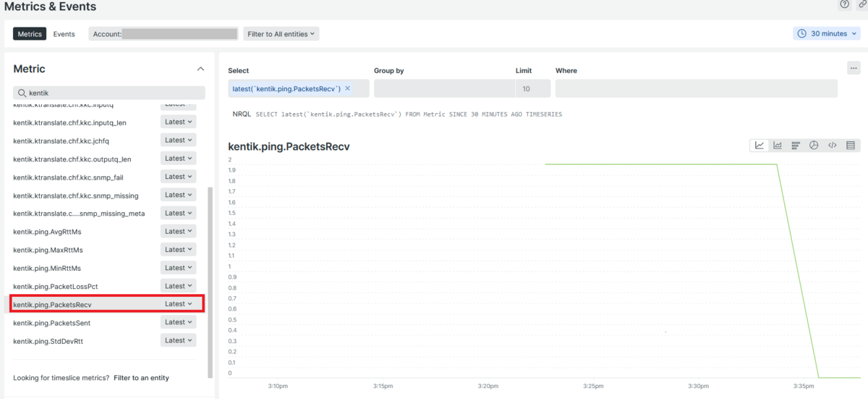The height and width of the screenshot is (399, 868).
Task: Click the kentik.ping.PacketsRecv chart title
Action: click(289, 147)
